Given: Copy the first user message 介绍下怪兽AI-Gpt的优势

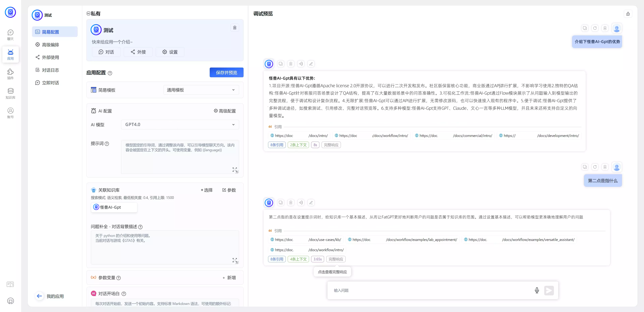Looking at the screenshot, I should click(585, 28).
